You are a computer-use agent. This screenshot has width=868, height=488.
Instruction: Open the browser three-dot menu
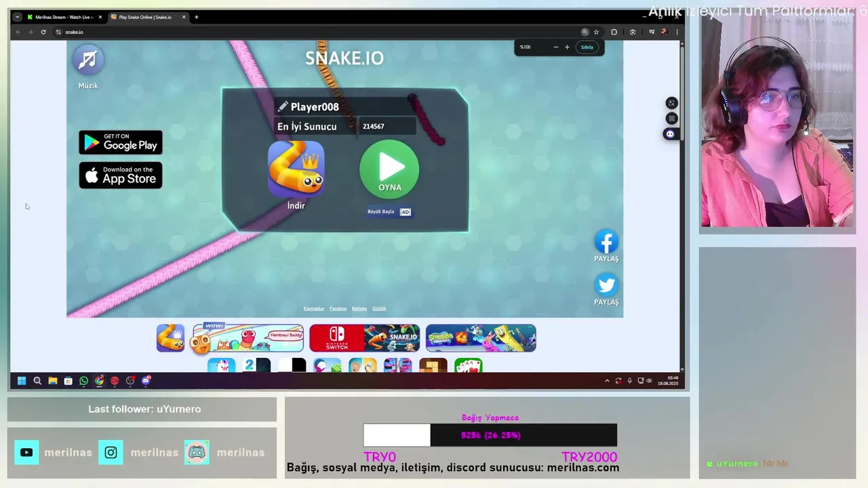[x=676, y=32]
